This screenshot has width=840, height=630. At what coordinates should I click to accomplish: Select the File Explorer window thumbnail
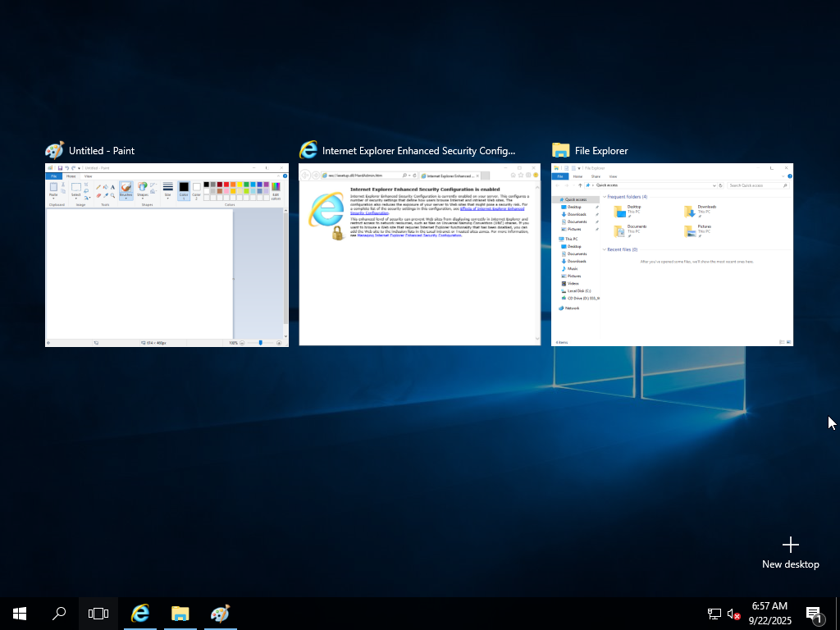[672, 254]
